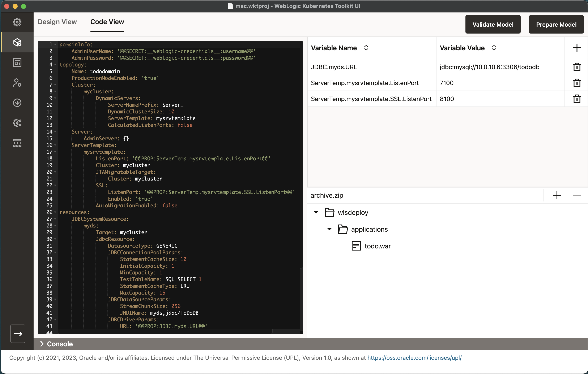Fold the resources block at line 26
588x374 pixels.
coord(55,212)
